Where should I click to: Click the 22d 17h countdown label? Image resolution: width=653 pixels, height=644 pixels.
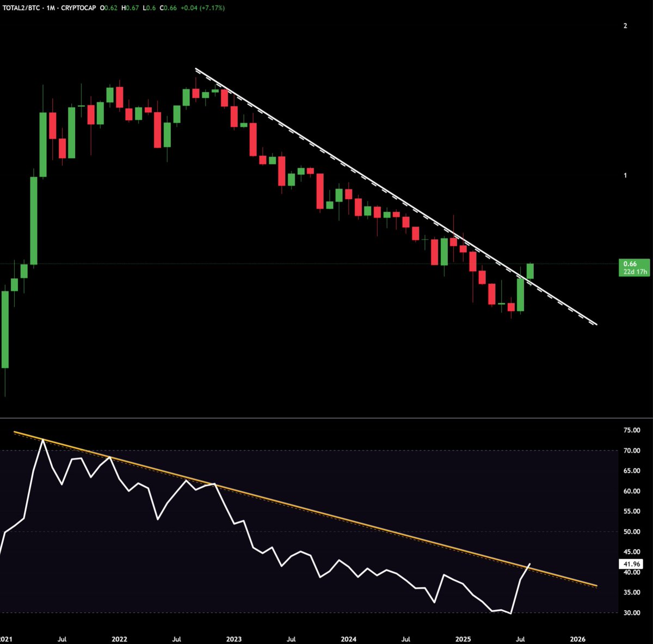634,272
